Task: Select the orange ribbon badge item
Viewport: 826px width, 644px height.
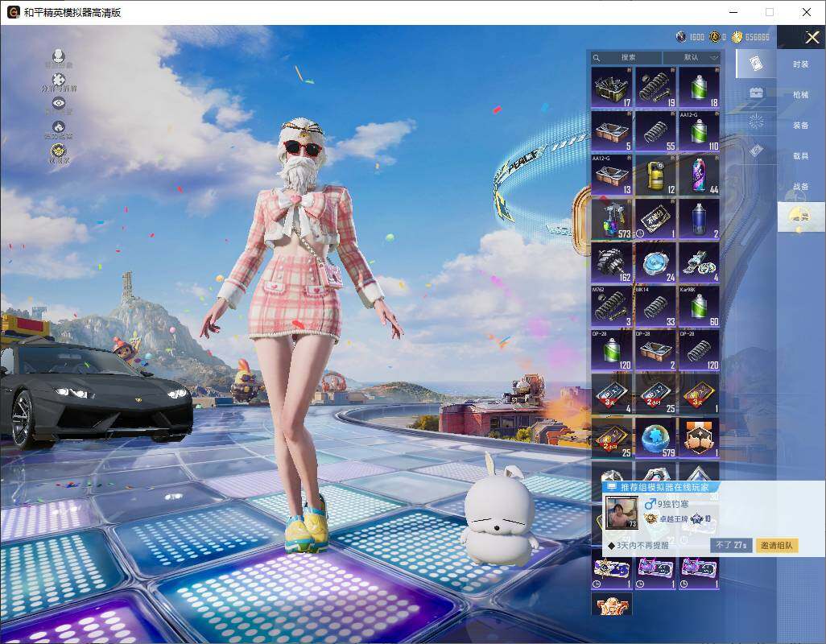Action: click(x=699, y=438)
